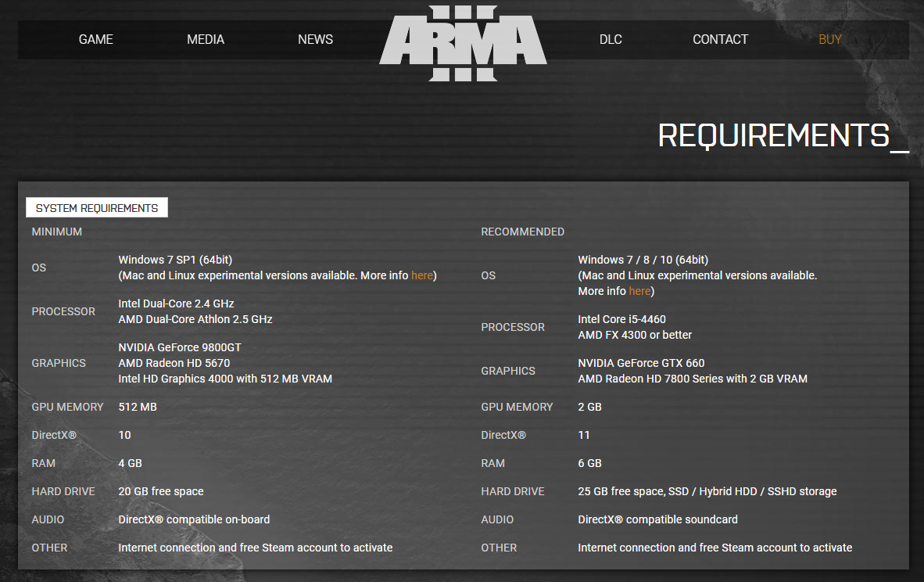Click 'NVIDIA GeForce 9800GT' text
This screenshot has width=924, height=582.
pyautogui.click(x=180, y=348)
